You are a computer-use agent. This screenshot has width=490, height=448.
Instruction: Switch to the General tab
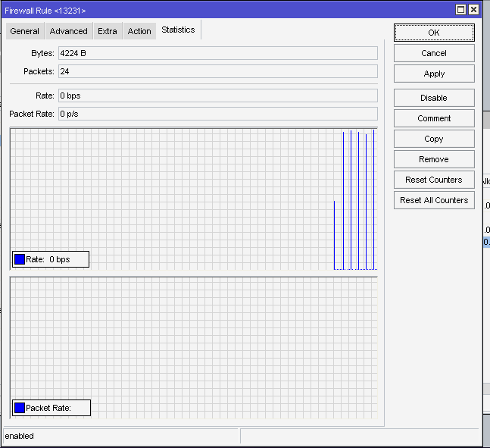click(x=25, y=31)
